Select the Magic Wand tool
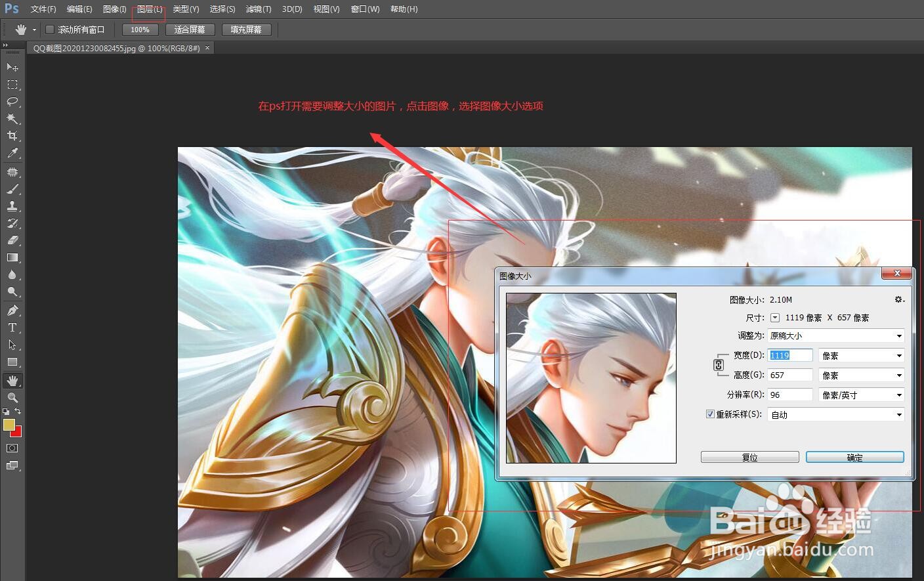 (x=12, y=119)
